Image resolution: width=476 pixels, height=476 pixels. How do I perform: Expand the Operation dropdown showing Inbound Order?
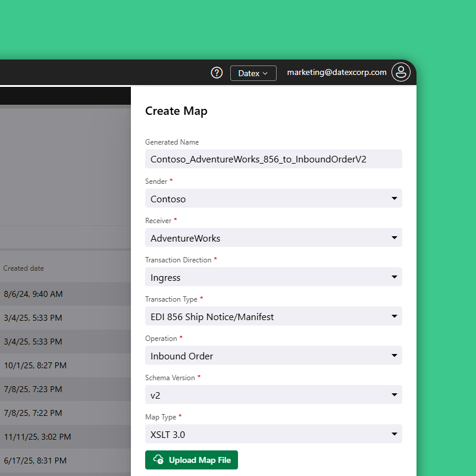273,356
